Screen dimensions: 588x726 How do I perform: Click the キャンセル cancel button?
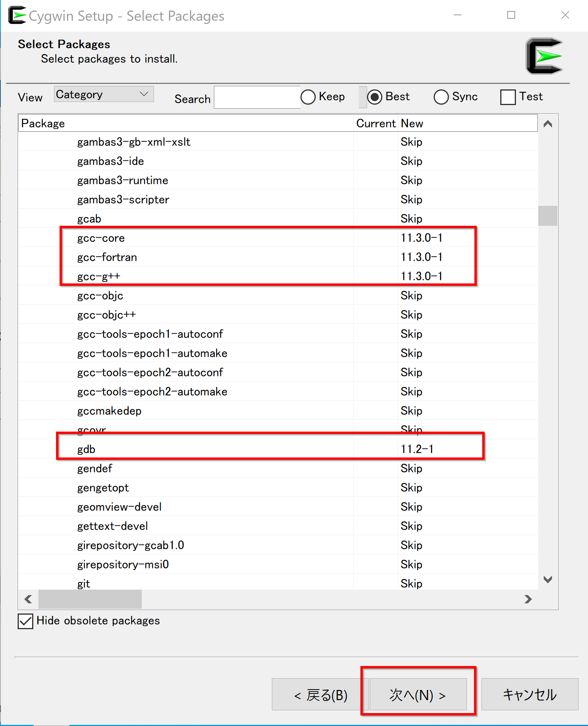click(x=530, y=694)
